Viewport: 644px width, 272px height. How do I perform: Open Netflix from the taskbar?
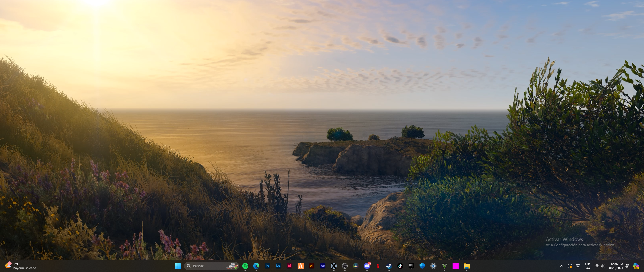[378, 266]
